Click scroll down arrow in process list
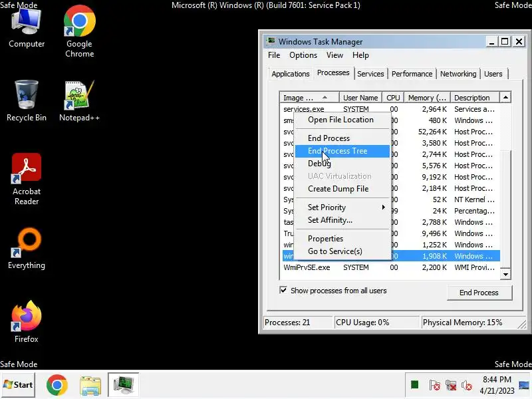Viewport: 532px width, 399px height. [505, 274]
